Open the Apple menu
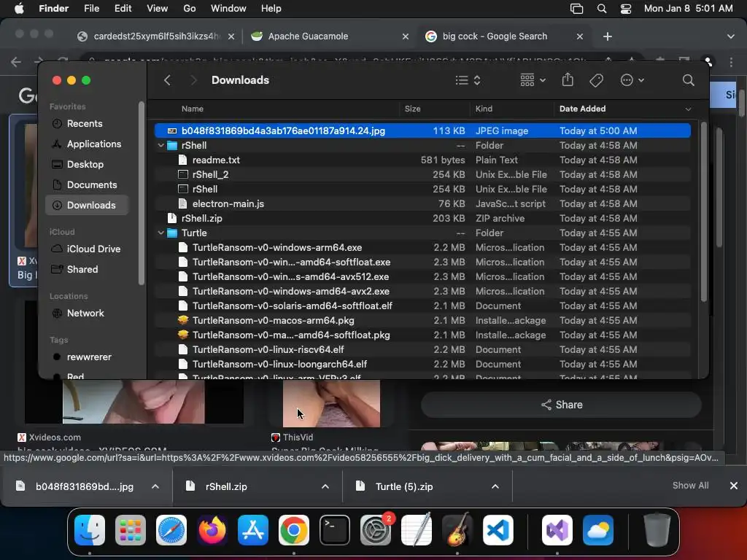 (x=19, y=9)
